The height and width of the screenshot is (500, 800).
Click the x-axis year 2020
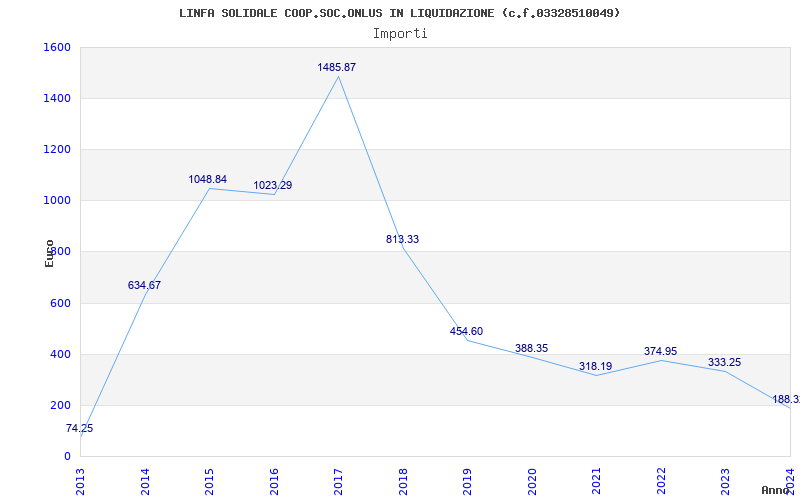point(532,482)
